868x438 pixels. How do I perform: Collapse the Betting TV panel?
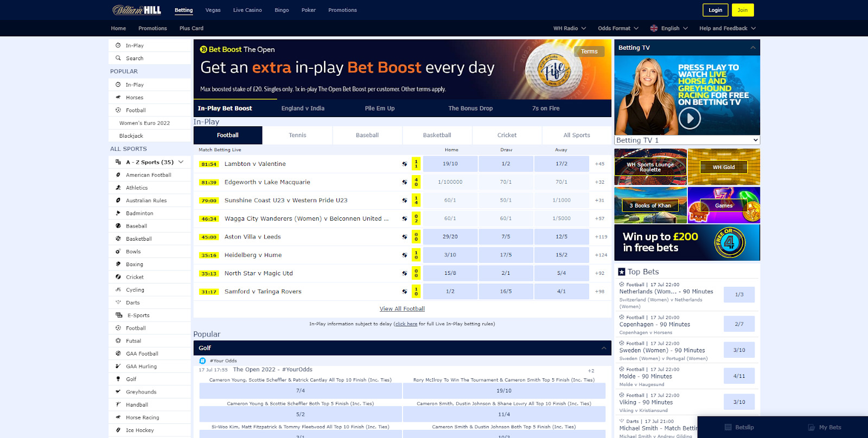(752, 48)
